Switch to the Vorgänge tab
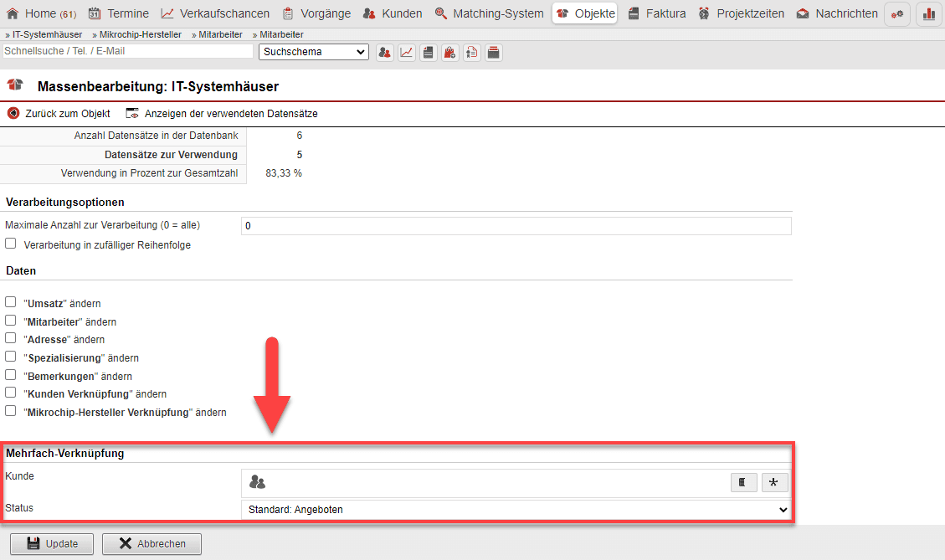 [x=316, y=13]
